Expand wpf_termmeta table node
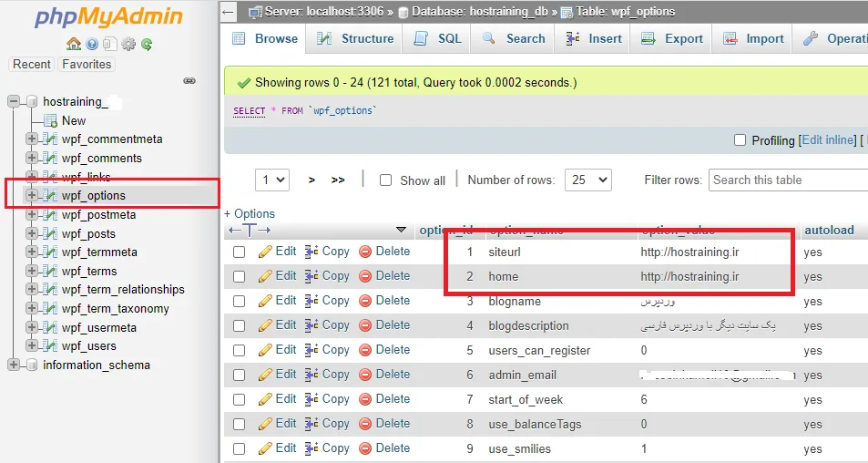This screenshot has height=463, width=868. (x=32, y=252)
